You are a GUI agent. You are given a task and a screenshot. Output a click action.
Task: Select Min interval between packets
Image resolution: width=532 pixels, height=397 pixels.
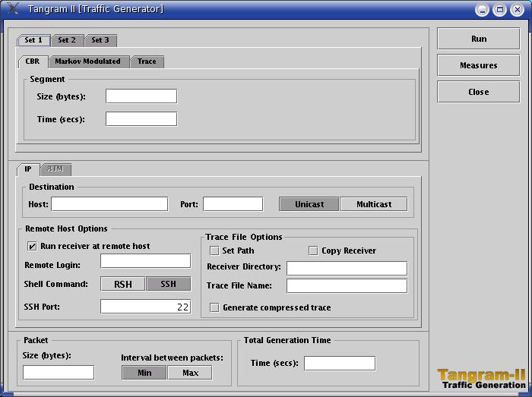coord(144,373)
